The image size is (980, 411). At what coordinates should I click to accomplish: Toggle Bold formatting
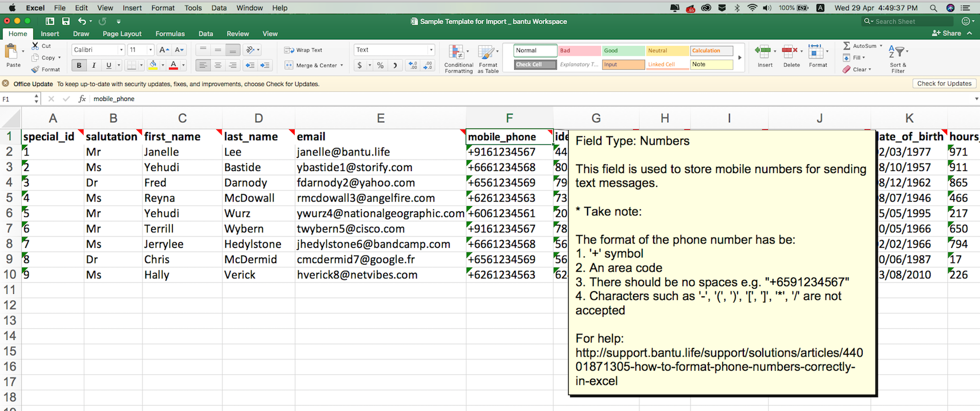[79, 65]
